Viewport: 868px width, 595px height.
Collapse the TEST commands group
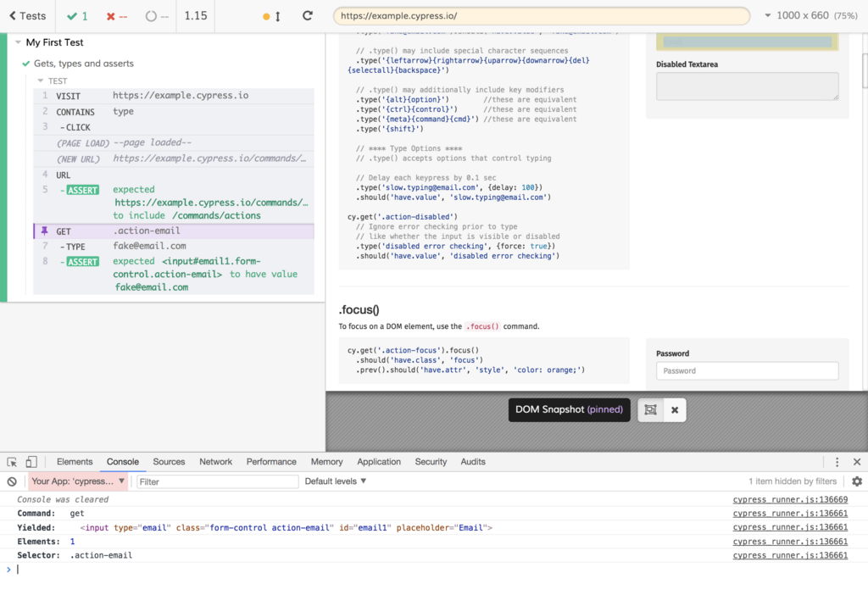(41, 81)
